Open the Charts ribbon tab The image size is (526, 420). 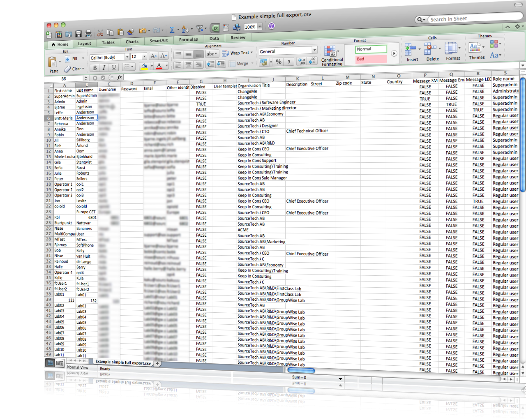pos(132,42)
